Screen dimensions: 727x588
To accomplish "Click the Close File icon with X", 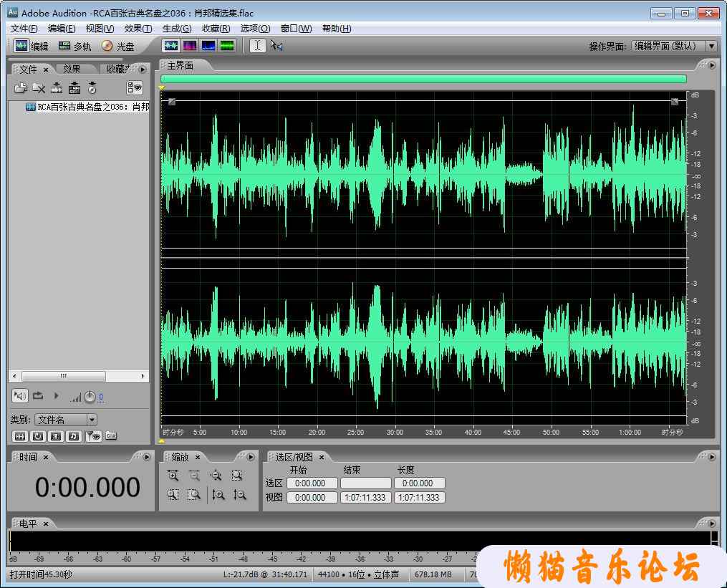I will pos(39,87).
